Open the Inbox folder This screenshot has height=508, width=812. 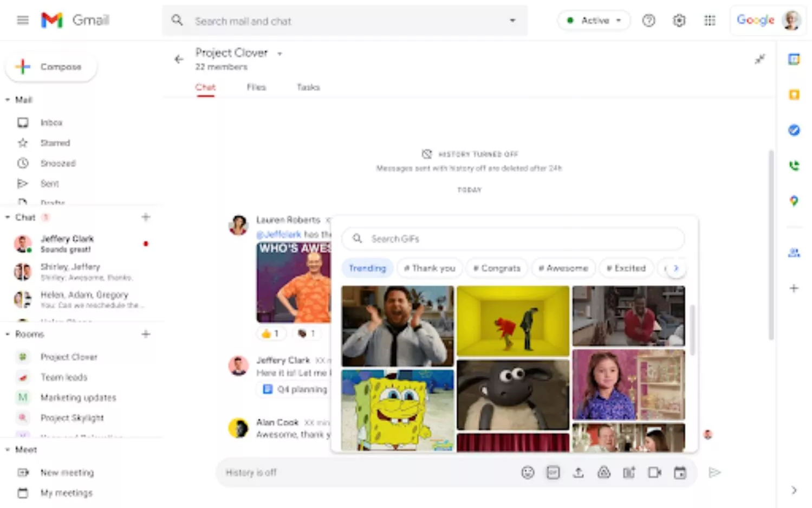[51, 123]
